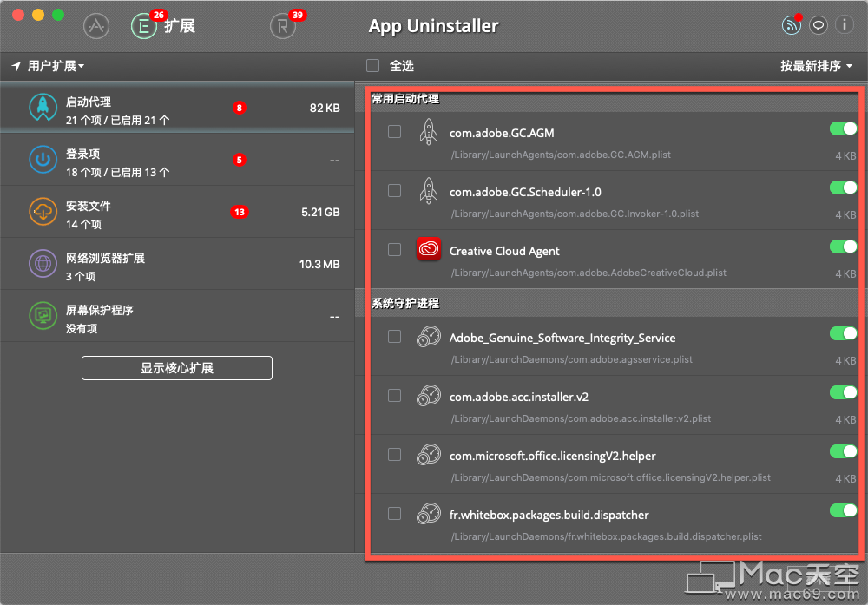This screenshot has width=868, height=605.
Task: Click the com.microsoft.office.licensingV2.helper gauge icon
Action: pyautogui.click(x=429, y=455)
